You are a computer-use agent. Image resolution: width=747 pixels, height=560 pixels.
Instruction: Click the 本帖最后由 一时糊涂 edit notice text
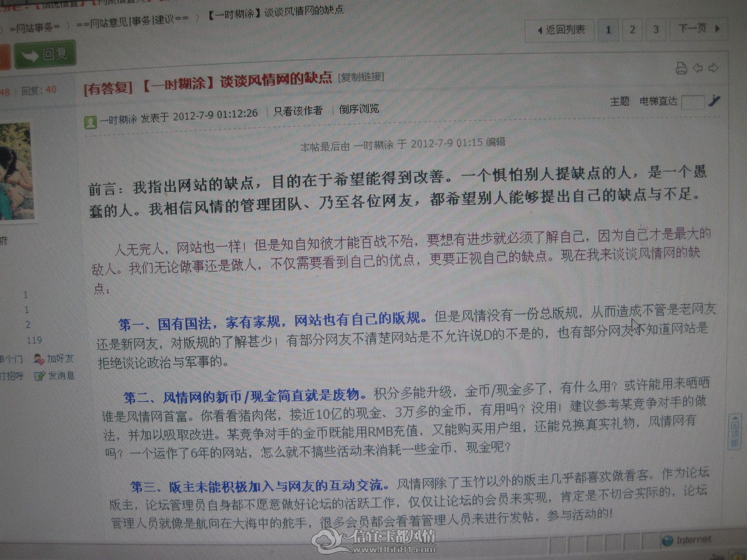click(402, 144)
